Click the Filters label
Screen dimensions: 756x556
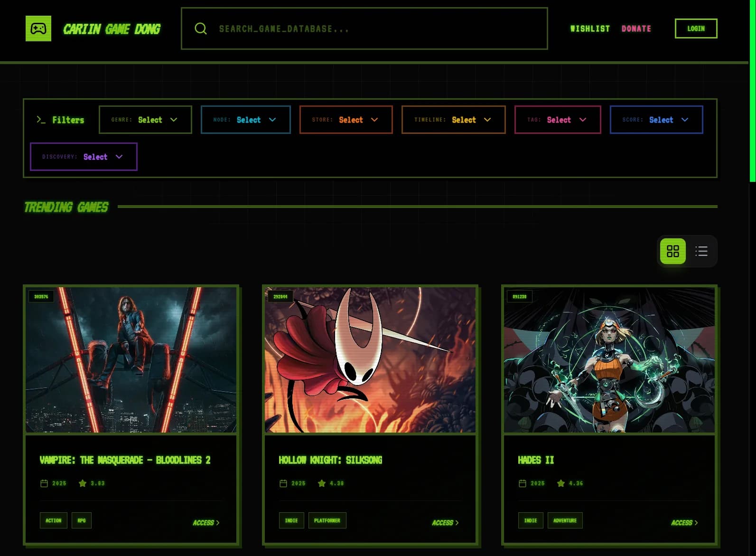68,120
